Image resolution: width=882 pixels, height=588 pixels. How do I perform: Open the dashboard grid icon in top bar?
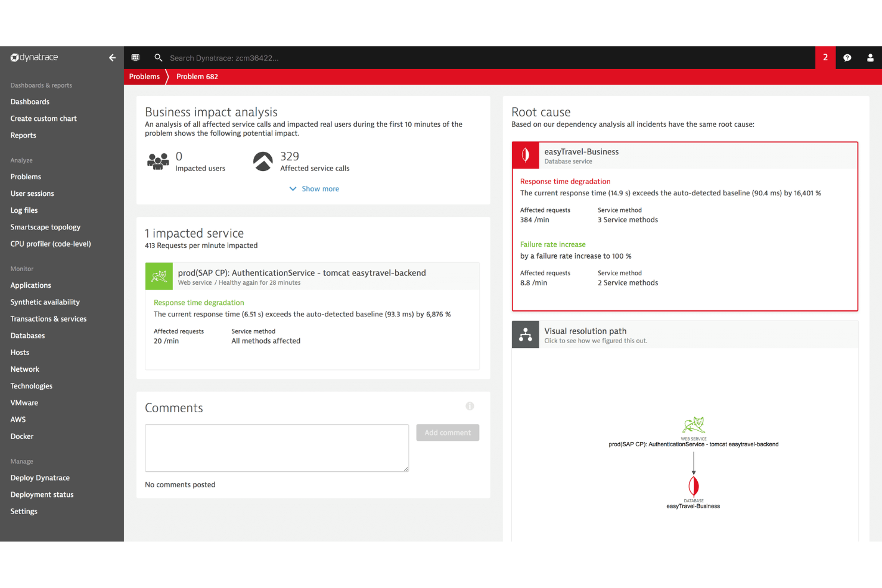(x=135, y=58)
